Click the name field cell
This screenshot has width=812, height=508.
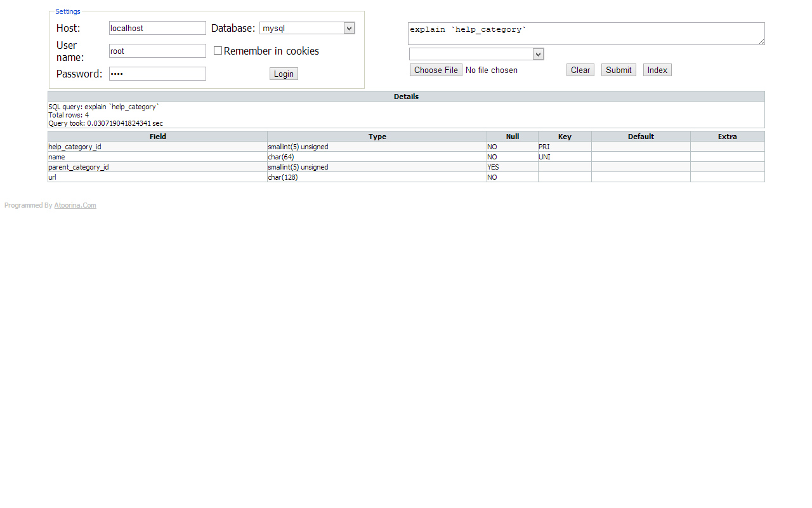tap(158, 157)
